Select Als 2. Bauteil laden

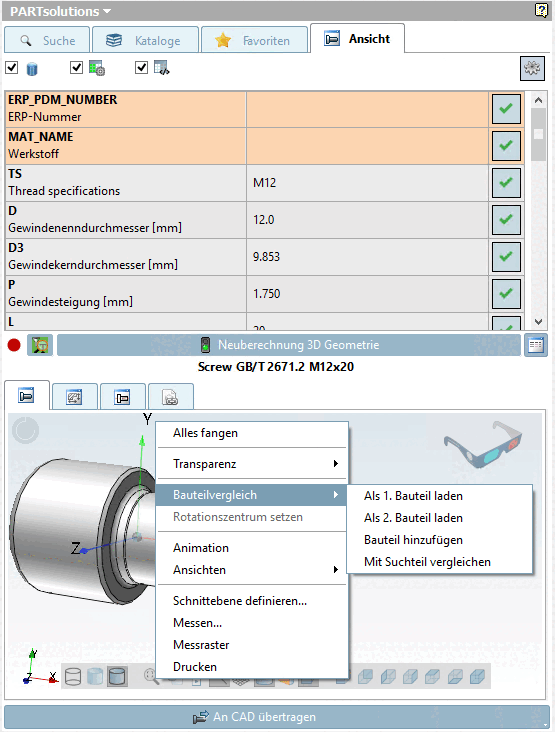[x=440, y=518]
